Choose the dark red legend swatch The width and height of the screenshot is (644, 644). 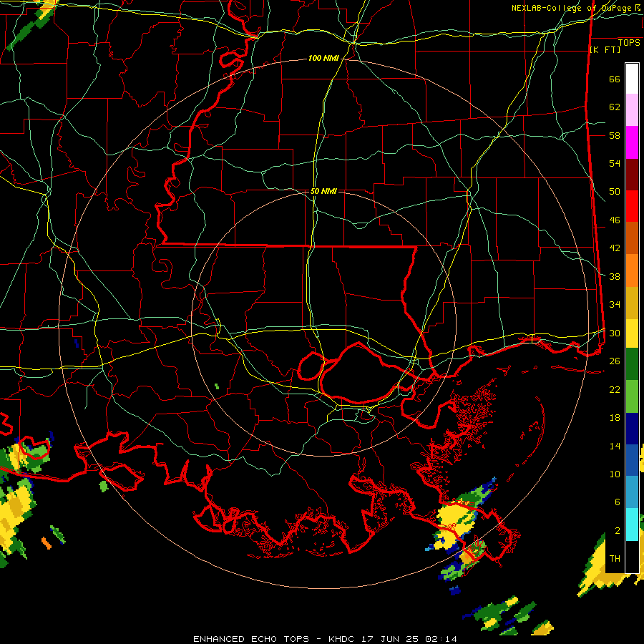pos(632,175)
